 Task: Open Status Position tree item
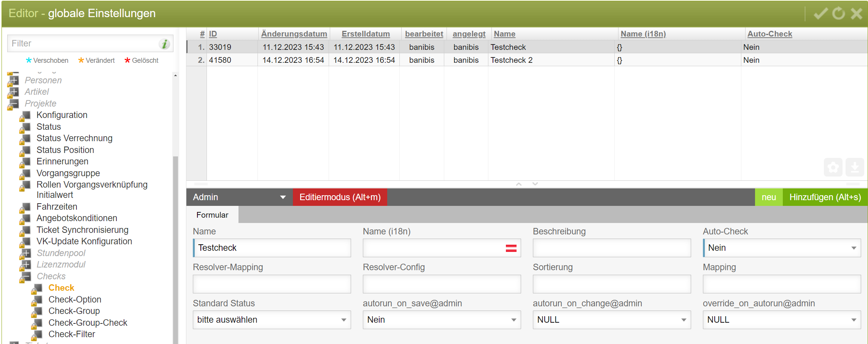[65, 150]
